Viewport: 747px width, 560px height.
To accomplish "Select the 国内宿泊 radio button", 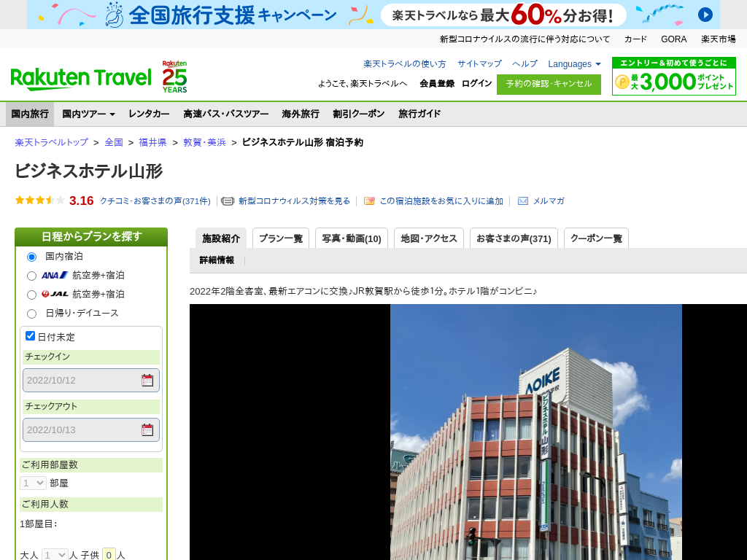I will 31,257.
